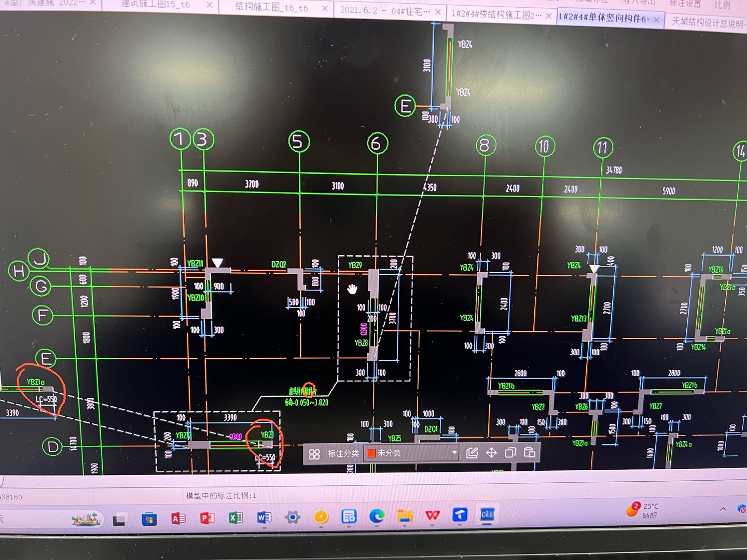
Task: Click grid axis bubble 11
Action: tap(603, 148)
